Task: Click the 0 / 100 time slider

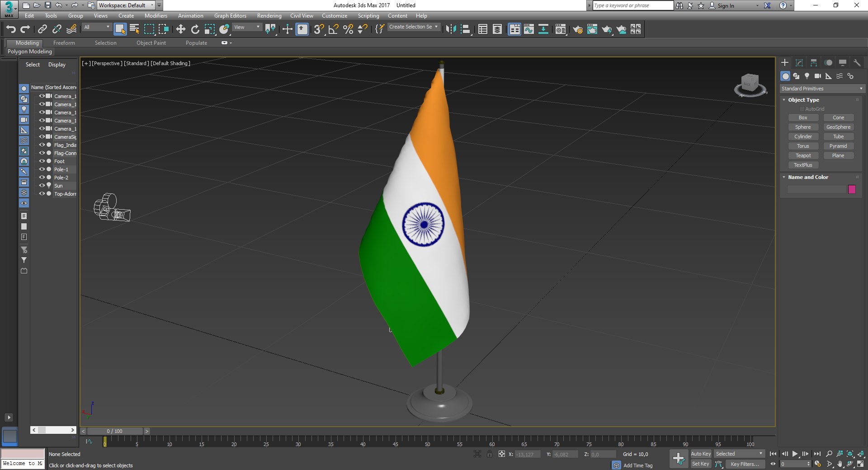Action: [x=115, y=431]
